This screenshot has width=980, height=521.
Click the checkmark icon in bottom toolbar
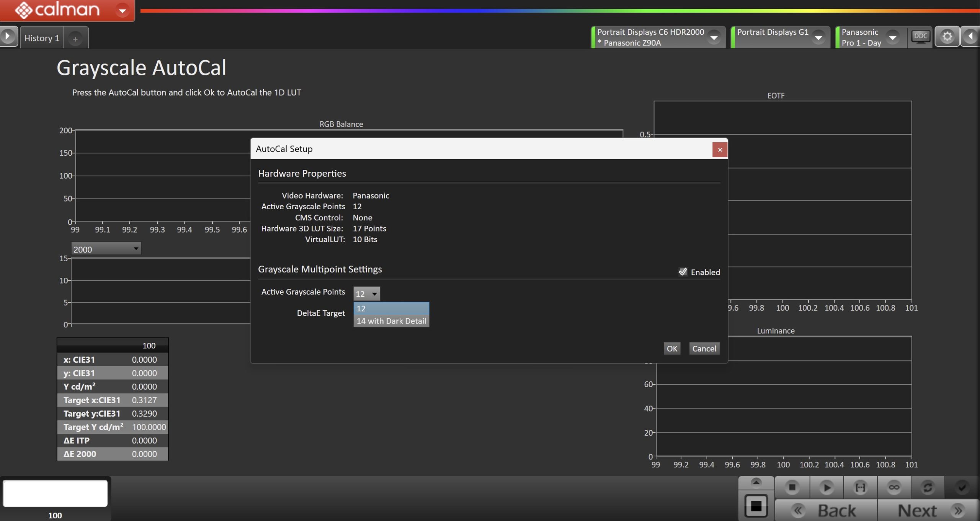click(x=961, y=487)
